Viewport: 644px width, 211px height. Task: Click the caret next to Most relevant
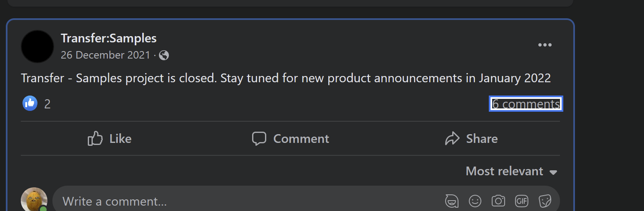point(553,172)
